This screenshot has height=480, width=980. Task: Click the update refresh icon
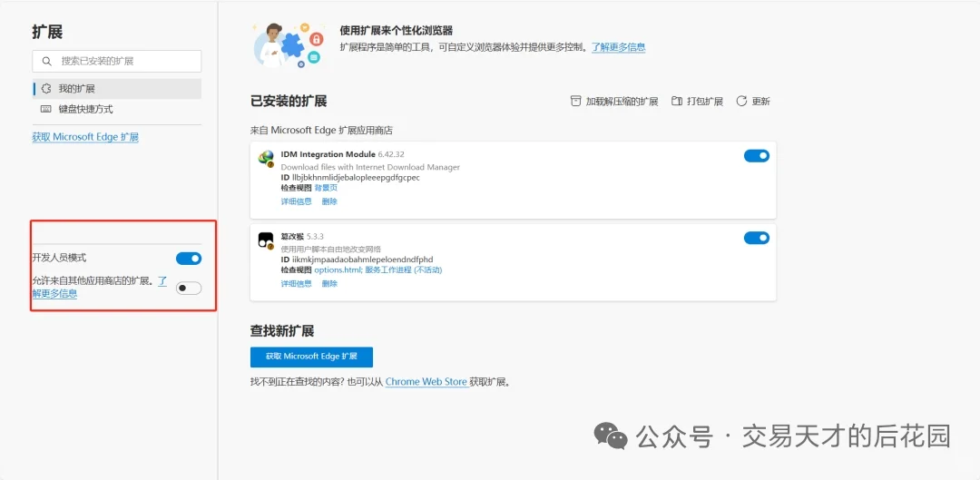(741, 102)
